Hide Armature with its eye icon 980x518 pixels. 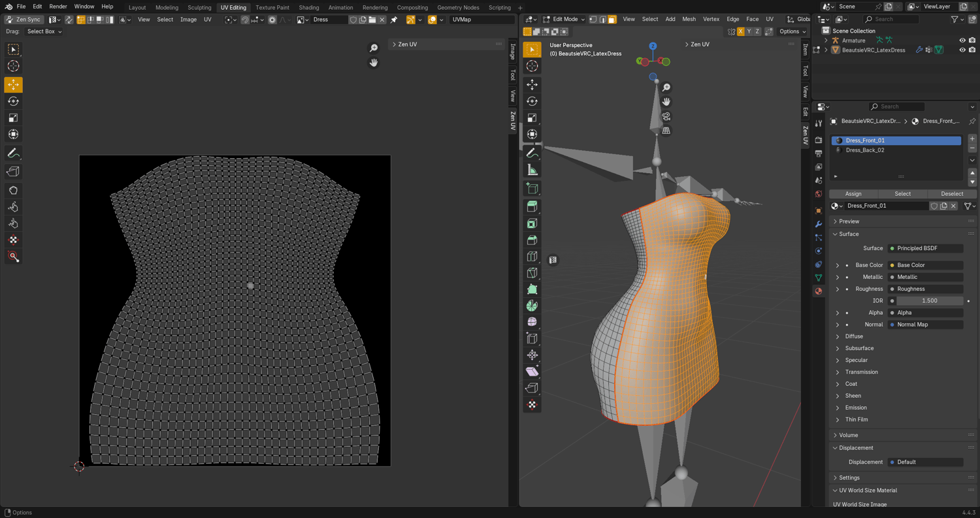pos(962,40)
